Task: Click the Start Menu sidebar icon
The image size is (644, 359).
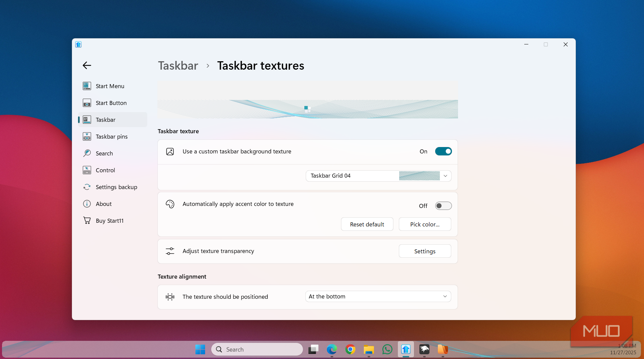Action: click(87, 86)
